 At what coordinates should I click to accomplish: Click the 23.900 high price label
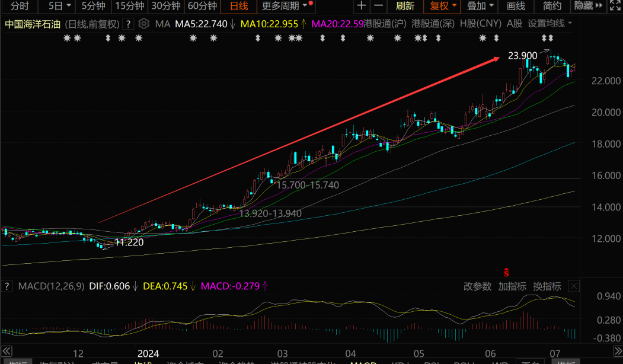(522, 56)
